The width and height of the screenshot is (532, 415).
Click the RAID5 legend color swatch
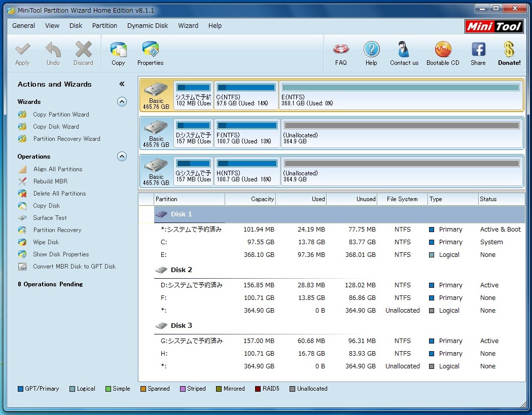click(x=258, y=389)
